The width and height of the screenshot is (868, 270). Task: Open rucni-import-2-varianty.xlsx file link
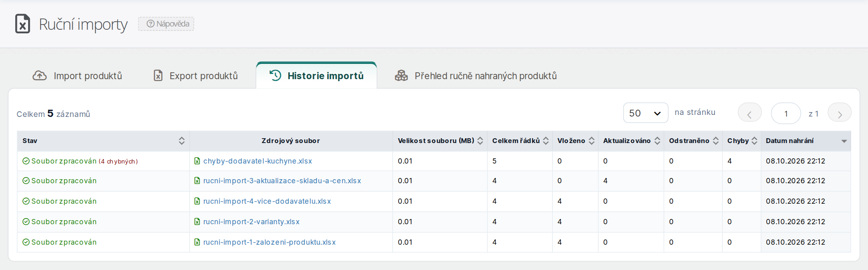click(x=252, y=222)
